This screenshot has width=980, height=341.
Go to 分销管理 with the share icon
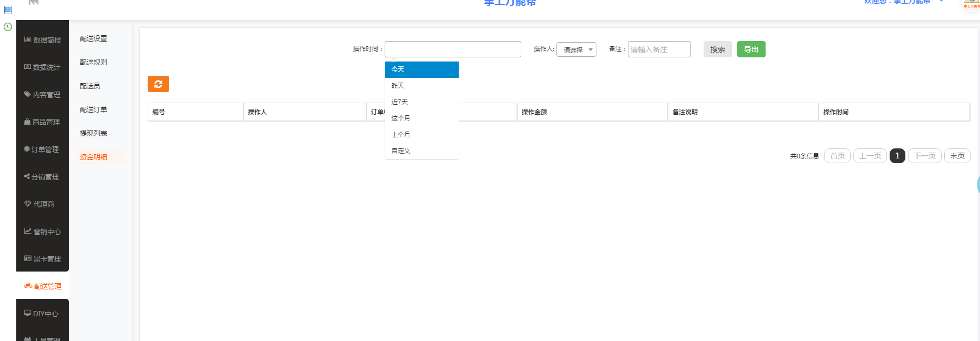click(x=43, y=177)
